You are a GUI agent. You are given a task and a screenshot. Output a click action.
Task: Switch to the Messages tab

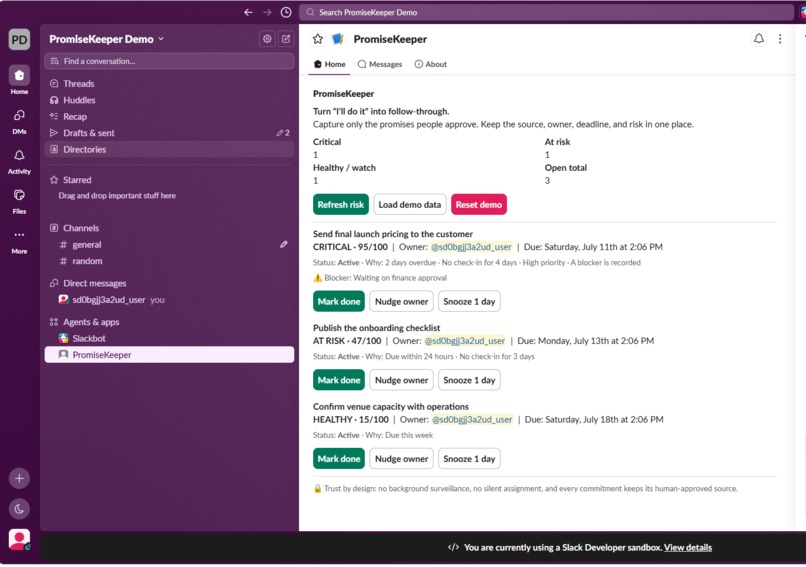(x=380, y=64)
